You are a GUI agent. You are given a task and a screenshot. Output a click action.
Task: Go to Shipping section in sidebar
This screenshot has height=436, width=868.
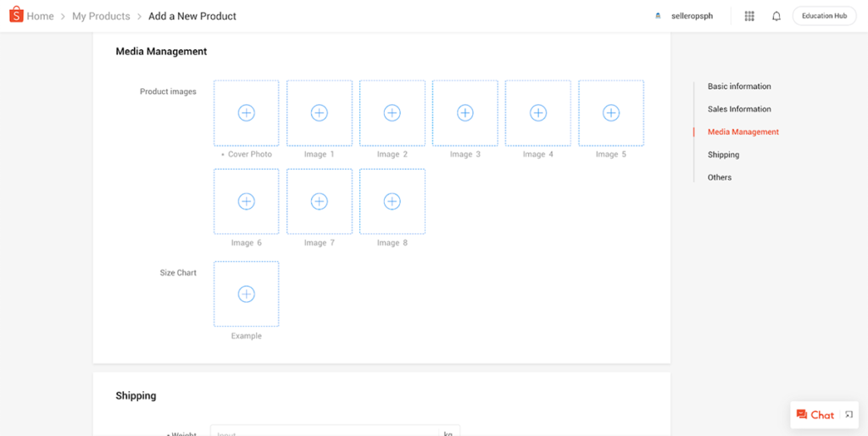coord(723,154)
